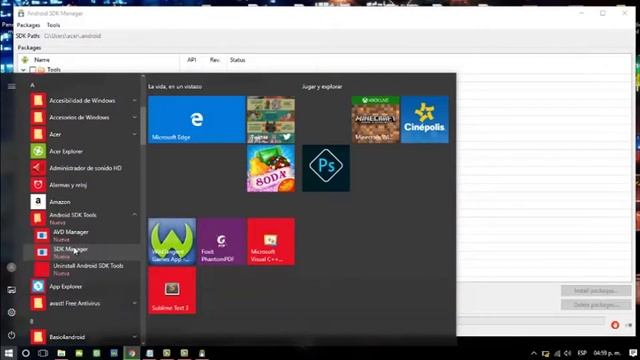Click the Status column header
Screen dimensions: 640x360
click(x=238, y=60)
